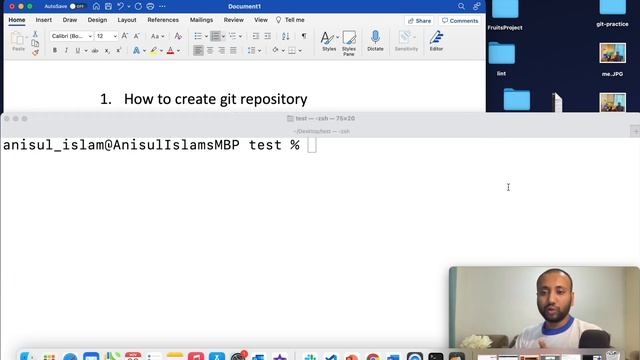
Task: Open the Comments pane button
Action: click(460, 20)
